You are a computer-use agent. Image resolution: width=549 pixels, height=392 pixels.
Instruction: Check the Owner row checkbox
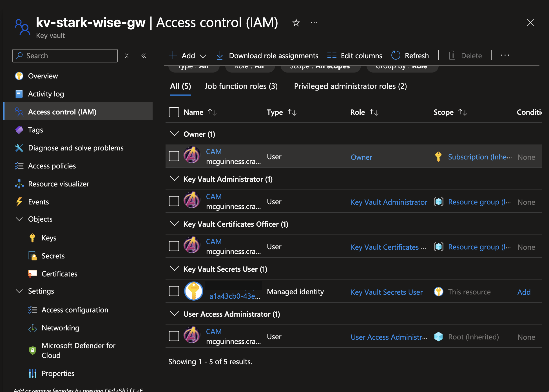tap(174, 156)
